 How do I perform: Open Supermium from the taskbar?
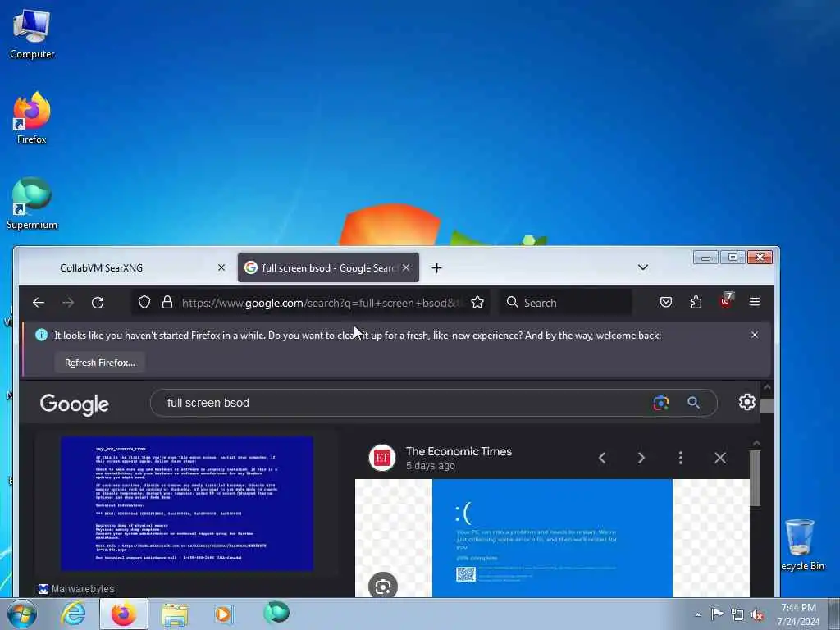coord(276,613)
